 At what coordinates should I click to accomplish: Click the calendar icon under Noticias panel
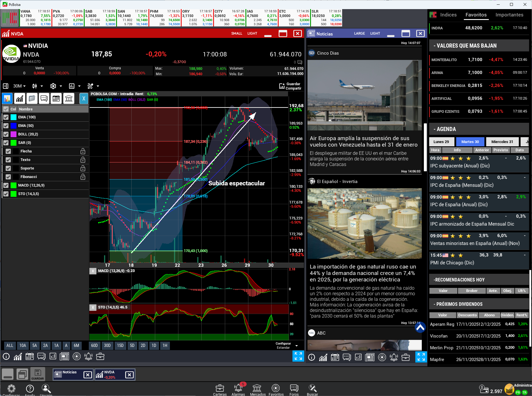tap(335, 357)
